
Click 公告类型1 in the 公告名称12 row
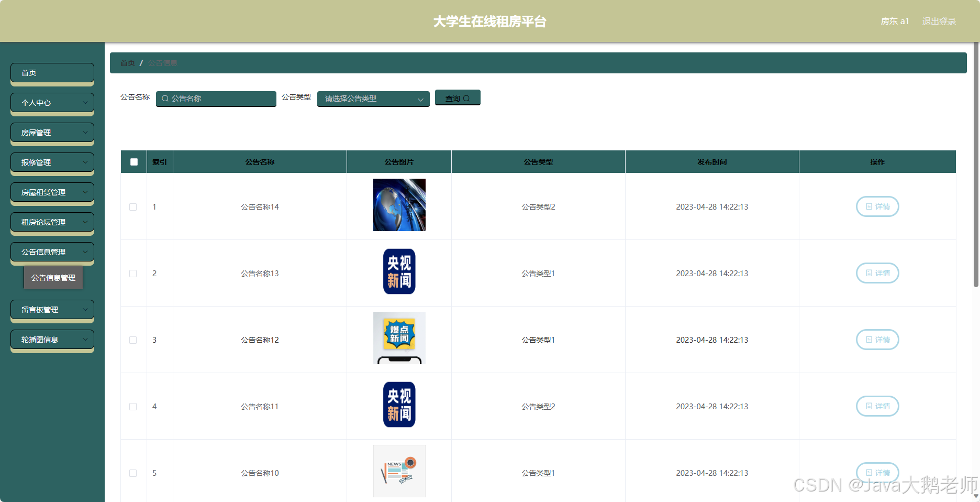click(539, 340)
